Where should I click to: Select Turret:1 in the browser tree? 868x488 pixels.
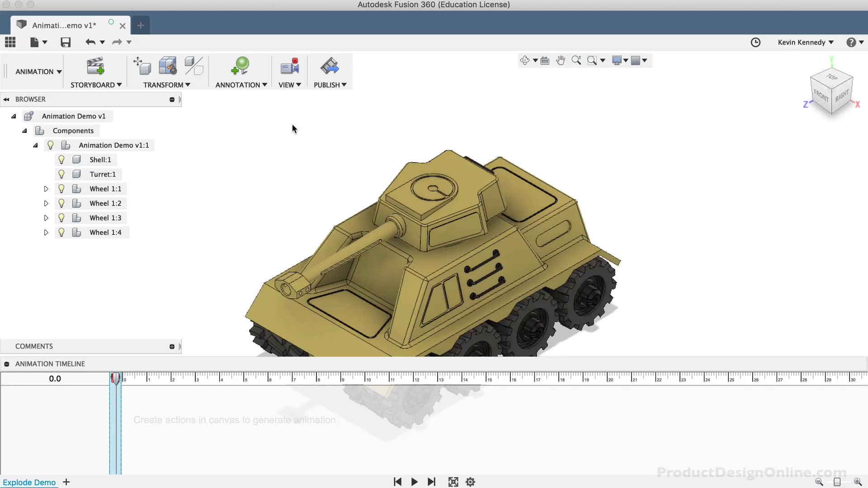(x=103, y=174)
